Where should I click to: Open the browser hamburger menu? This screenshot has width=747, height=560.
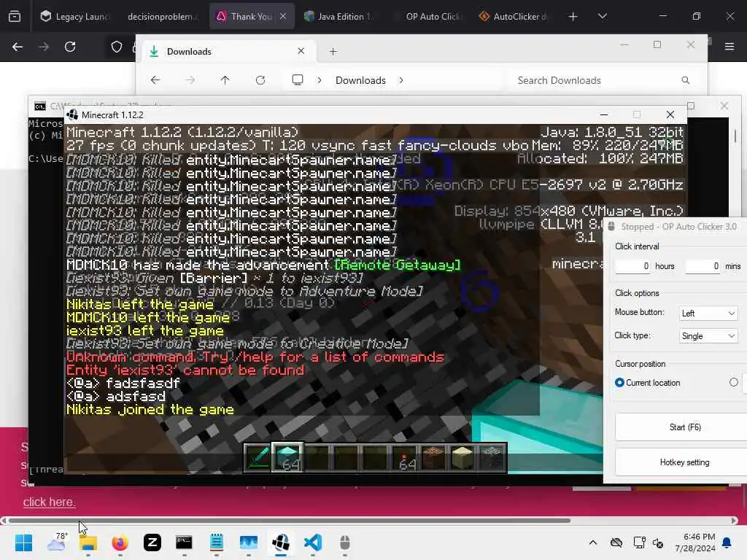coord(729,47)
